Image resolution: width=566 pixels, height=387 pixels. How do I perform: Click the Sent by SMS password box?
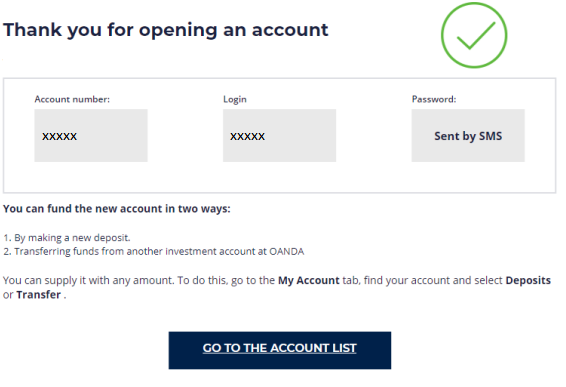[x=468, y=135]
